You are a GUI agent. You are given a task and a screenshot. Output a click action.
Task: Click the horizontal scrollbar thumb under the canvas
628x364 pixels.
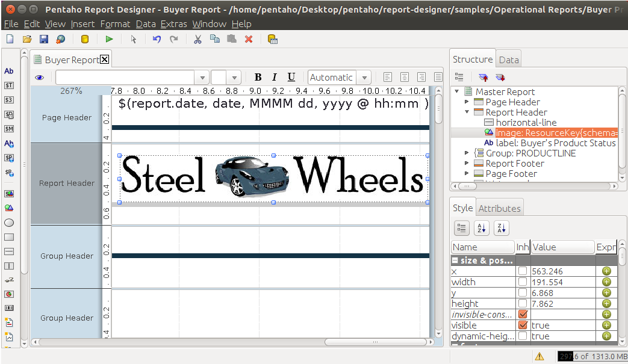[x=375, y=342]
